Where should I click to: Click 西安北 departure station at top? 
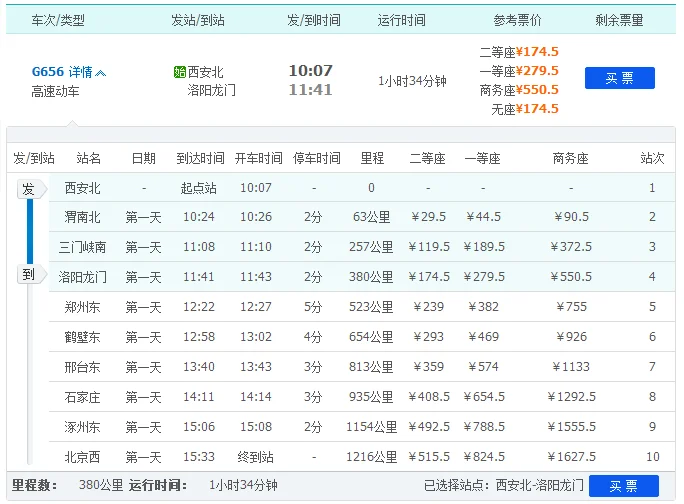click(x=206, y=72)
